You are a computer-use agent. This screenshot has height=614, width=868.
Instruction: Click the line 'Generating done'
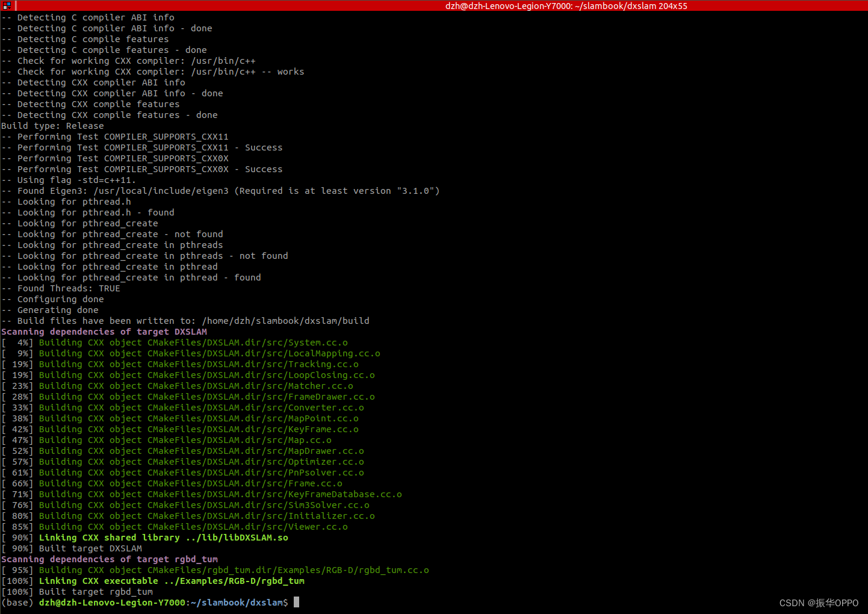point(50,310)
